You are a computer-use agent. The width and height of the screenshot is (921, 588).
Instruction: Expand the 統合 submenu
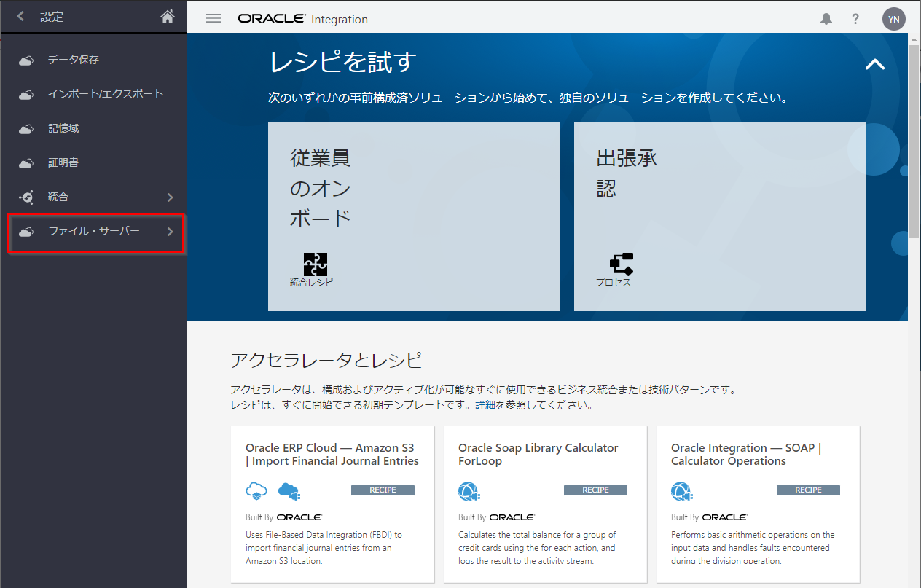170,197
